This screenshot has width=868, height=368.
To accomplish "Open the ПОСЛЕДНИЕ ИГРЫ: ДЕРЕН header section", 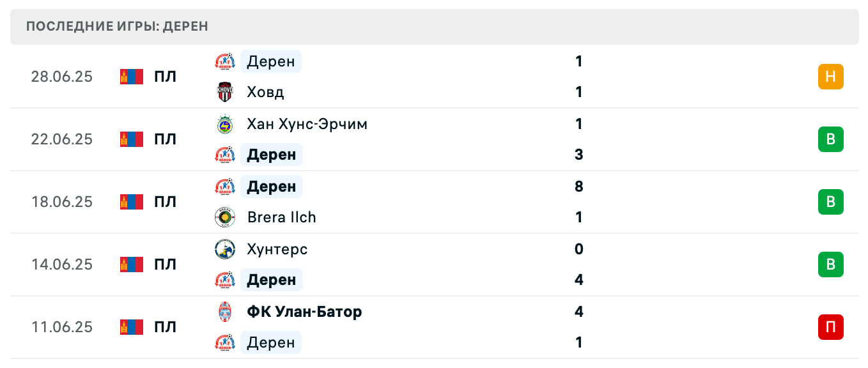I will [x=116, y=26].
